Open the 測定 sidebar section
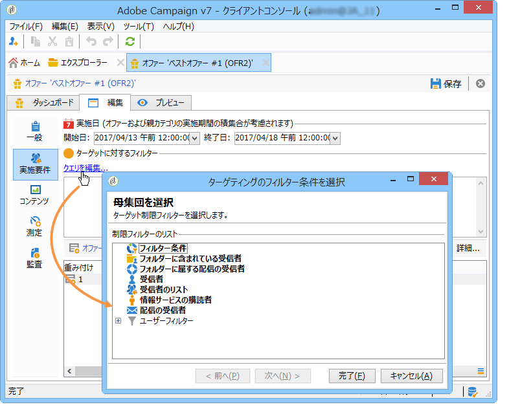509x420 pixels. (34, 227)
